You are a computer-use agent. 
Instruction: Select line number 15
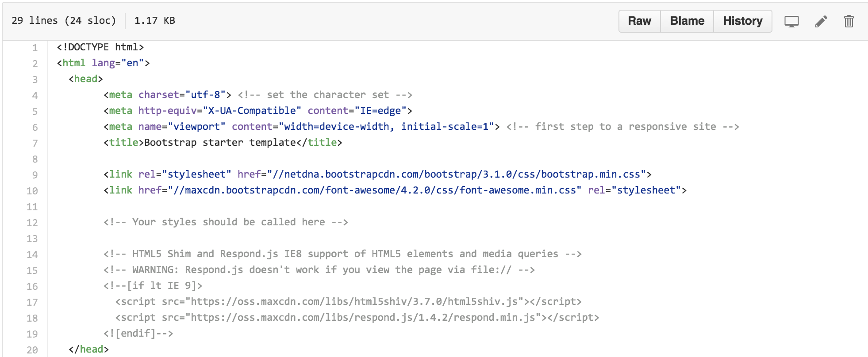[32, 270]
